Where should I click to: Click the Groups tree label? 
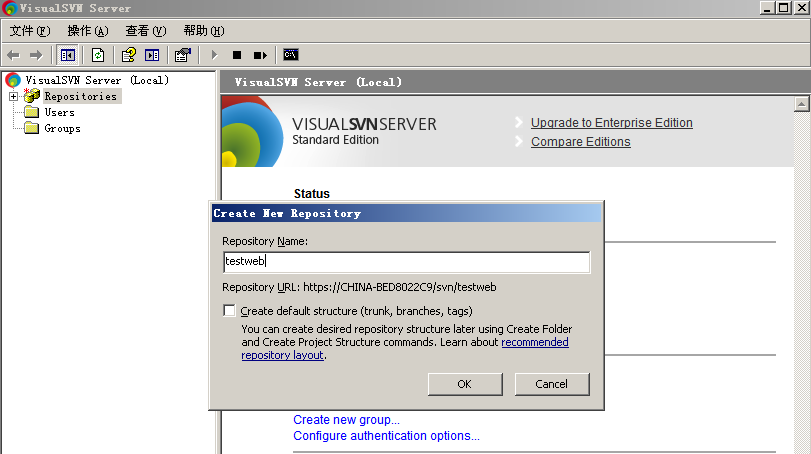click(63, 128)
